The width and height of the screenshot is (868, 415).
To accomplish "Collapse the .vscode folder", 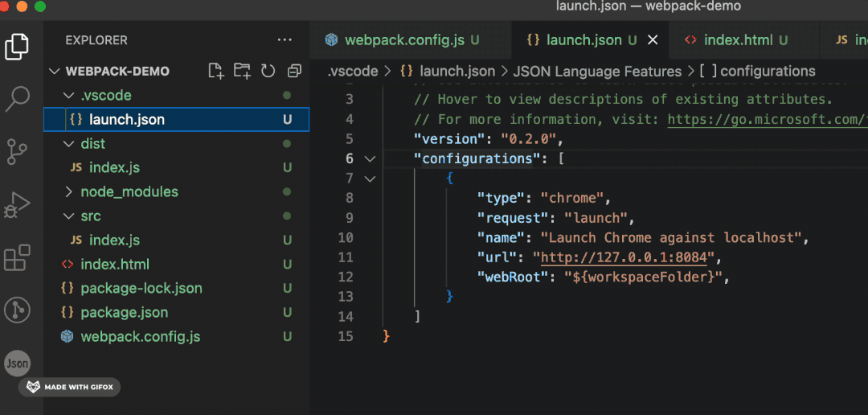I will pyautogui.click(x=68, y=95).
